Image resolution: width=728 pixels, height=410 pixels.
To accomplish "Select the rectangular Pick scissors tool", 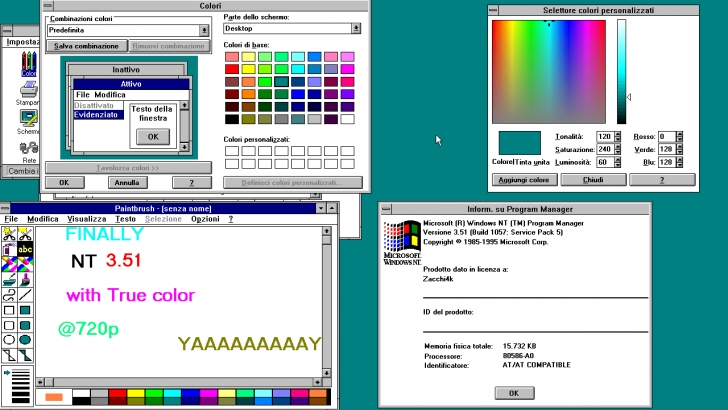I will point(25,234).
